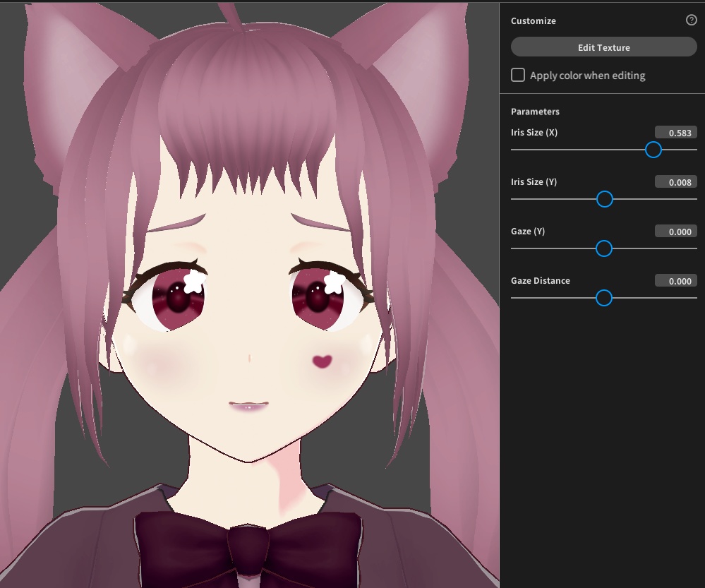Viewport: 705px width, 588px height.
Task: Click the Iris Size (Y) value field showing 0.008
Action: 675,181
